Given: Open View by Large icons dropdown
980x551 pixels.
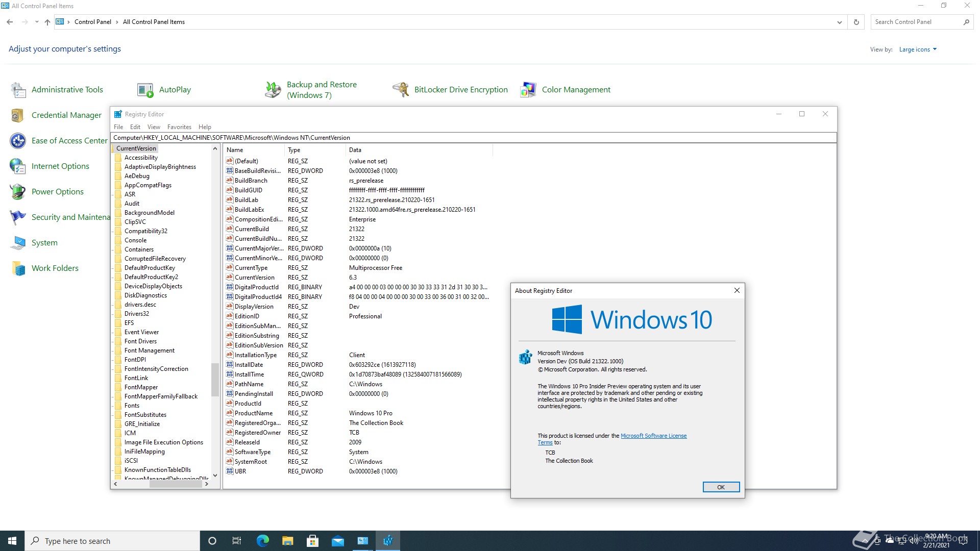Looking at the screenshot, I should (x=918, y=49).
